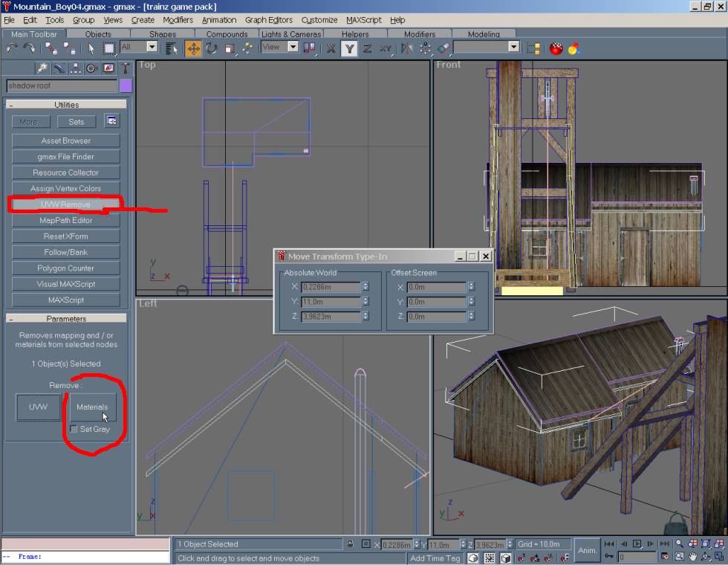Toggle Restrict to XY plane constraint

pos(386,48)
